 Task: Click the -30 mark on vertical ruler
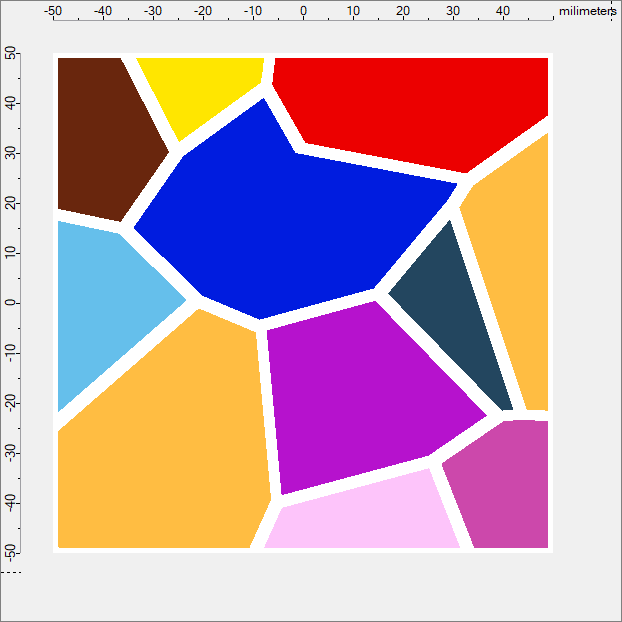[x=11, y=452]
